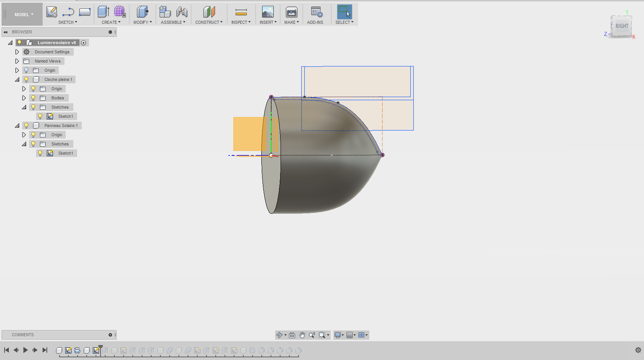
Task: Open Display Settings monitor icon
Action: [x=338, y=335]
